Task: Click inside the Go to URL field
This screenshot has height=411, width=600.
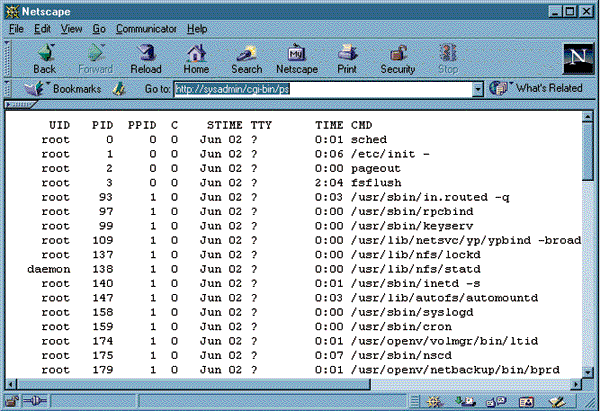Action: click(x=320, y=89)
